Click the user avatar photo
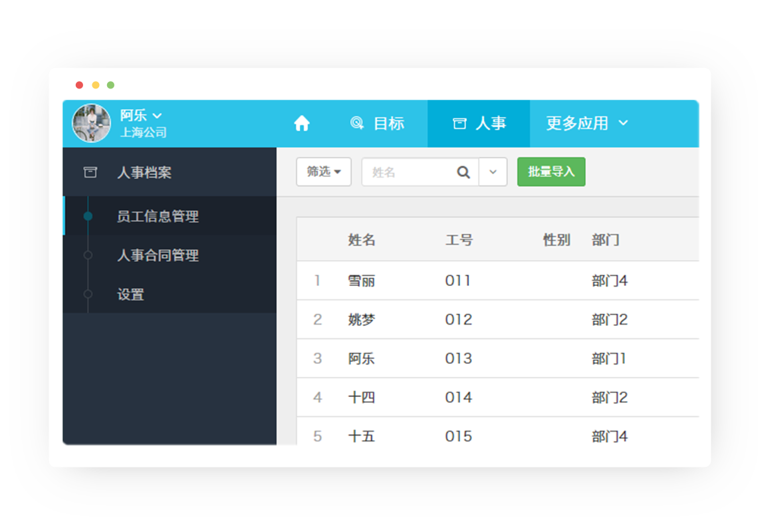 click(92, 124)
